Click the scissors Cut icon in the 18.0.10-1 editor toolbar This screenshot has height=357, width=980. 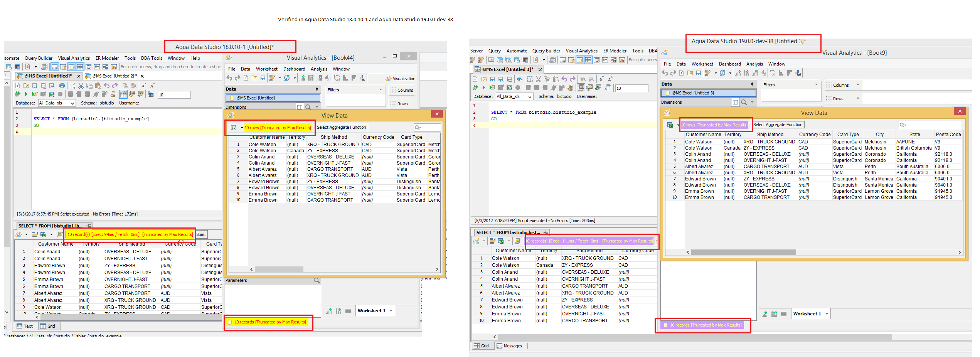[81, 86]
